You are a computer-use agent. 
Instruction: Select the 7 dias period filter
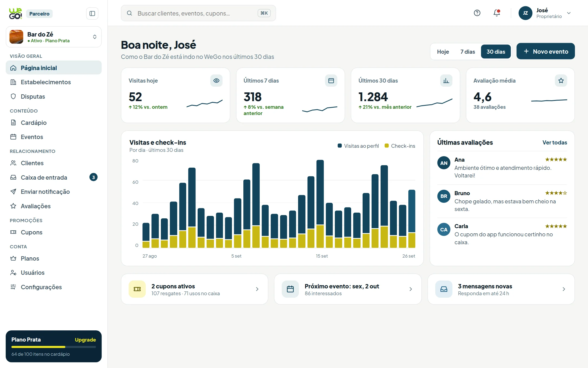pos(468,52)
